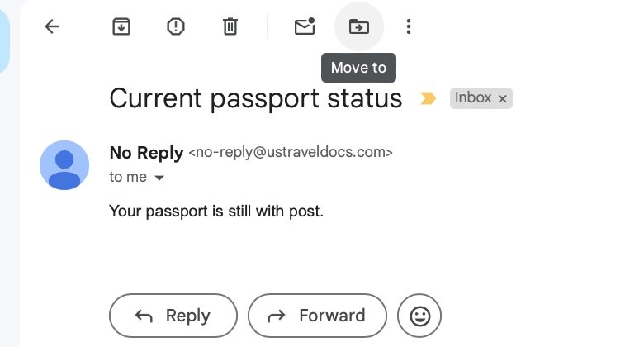Toggle the yellow importance marker
The height and width of the screenshot is (347, 644).
coord(428,98)
